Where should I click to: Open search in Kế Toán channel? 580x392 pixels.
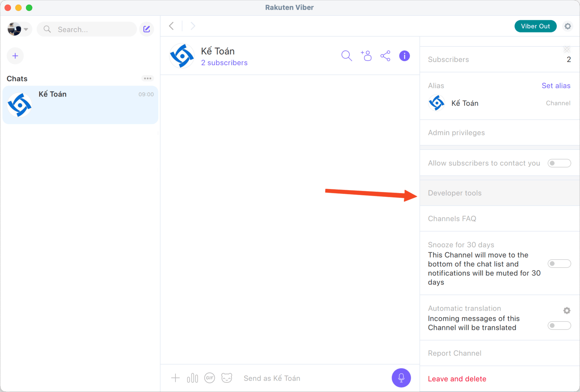point(346,56)
